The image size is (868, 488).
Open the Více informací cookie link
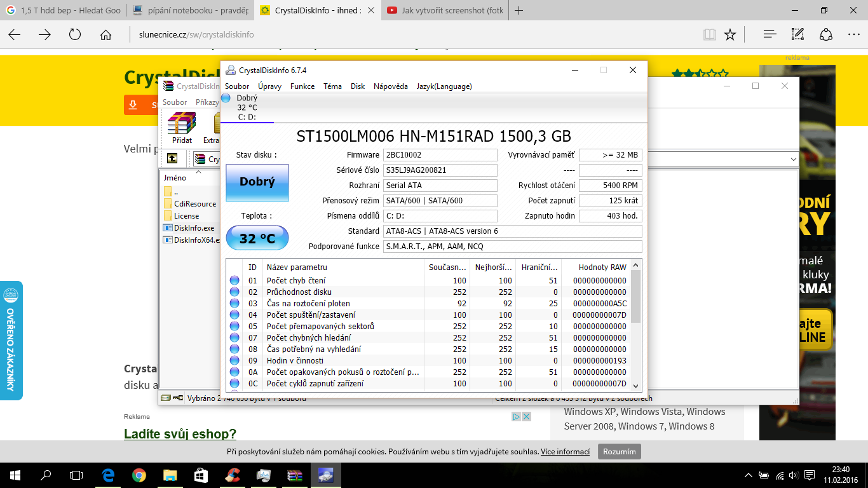pyautogui.click(x=566, y=452)
